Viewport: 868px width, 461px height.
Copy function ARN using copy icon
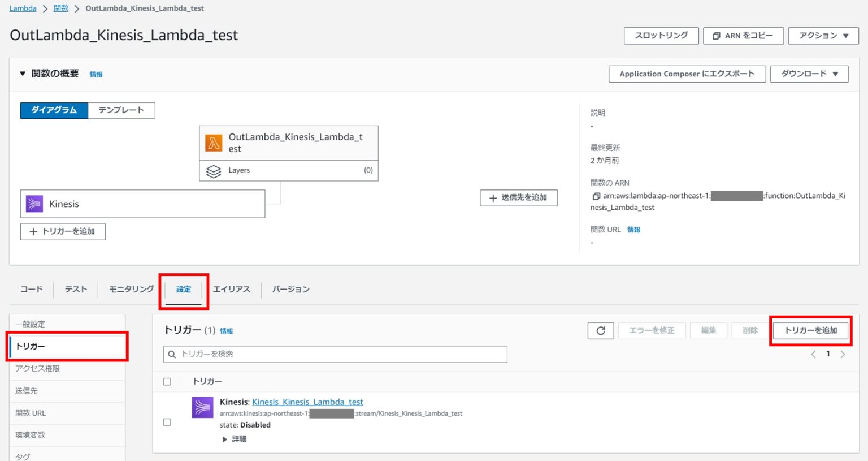pos(596,196)
